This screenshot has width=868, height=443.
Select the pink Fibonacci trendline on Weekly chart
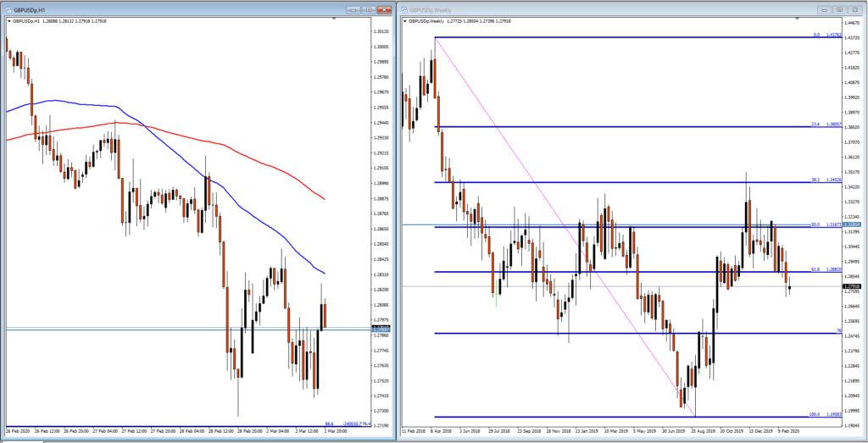[x=565, y=227]
